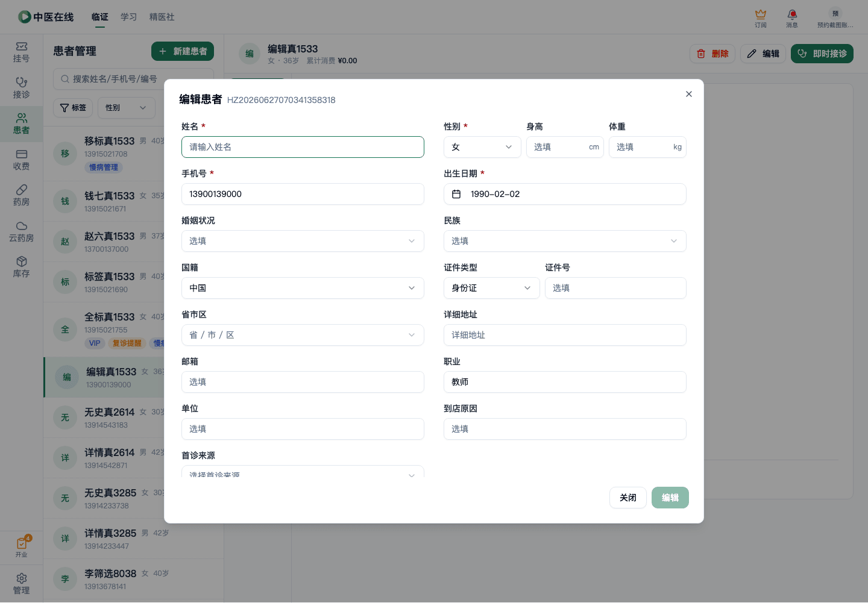Open the 性别 dropdown in the dialog

(x=482, y=147)
